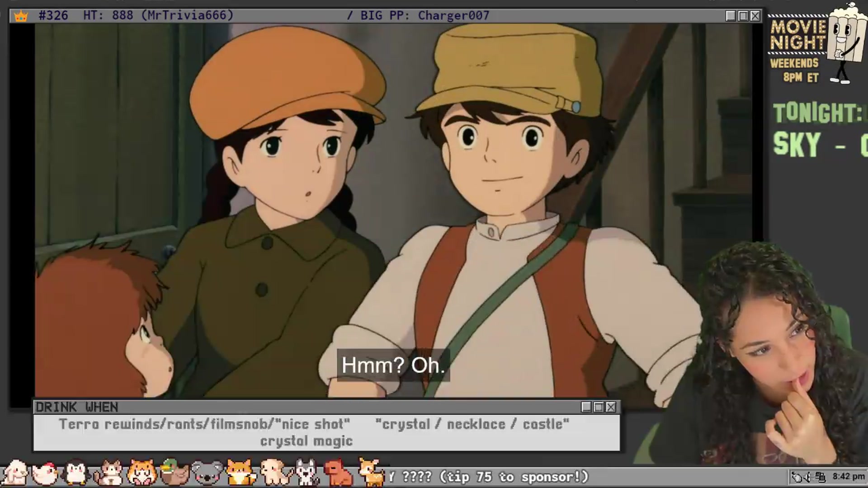Select the pixel penguin icon
Image resolution: width=868 pixels, height=488 pixels.
click(75, 473)
